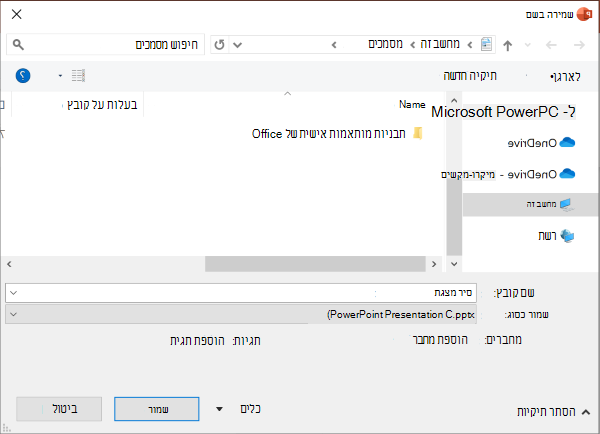The width and height of the screenshot is (600, 434).
Task: Click the refresh address bar button
Action: [x=220, y=45]
